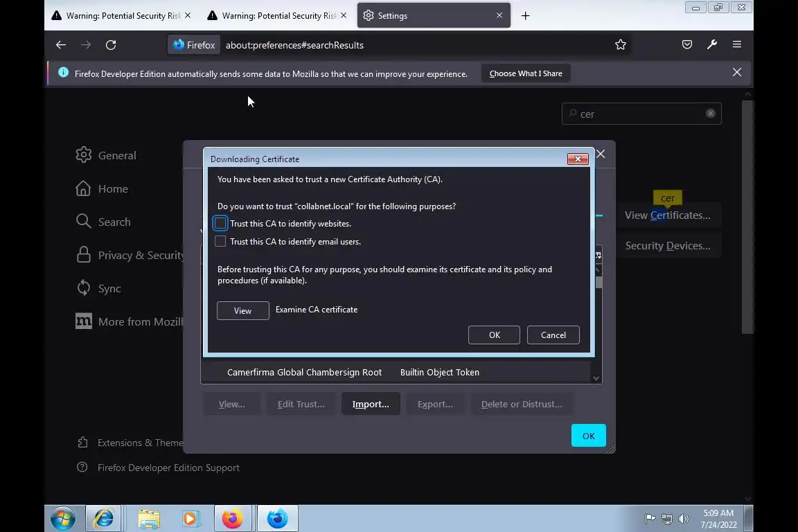Viewport: 798px width, 532px height.
Task: Close the Settings tab
Action: tap(499, 16)
